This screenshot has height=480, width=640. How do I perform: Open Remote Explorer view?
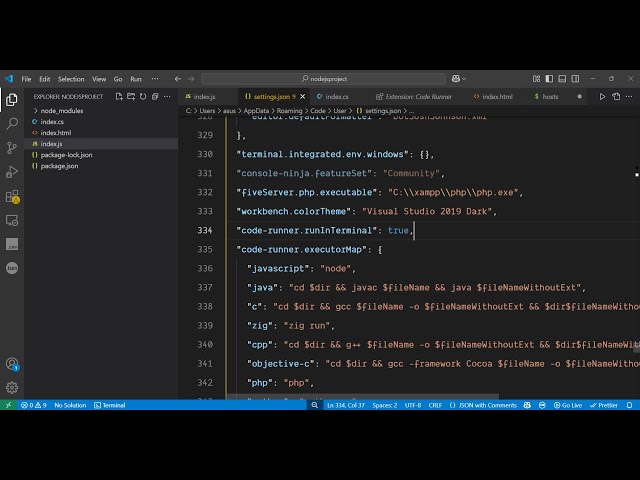[x=12, y=220]
